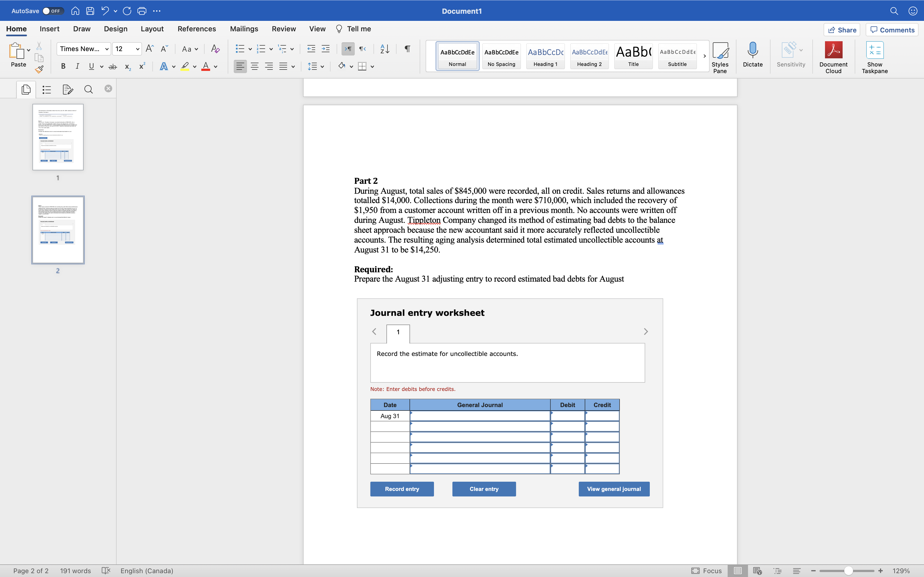Clear all formatting with Clear Formatting icon
The image size is (924, 577).
click(x=215, y=49)
